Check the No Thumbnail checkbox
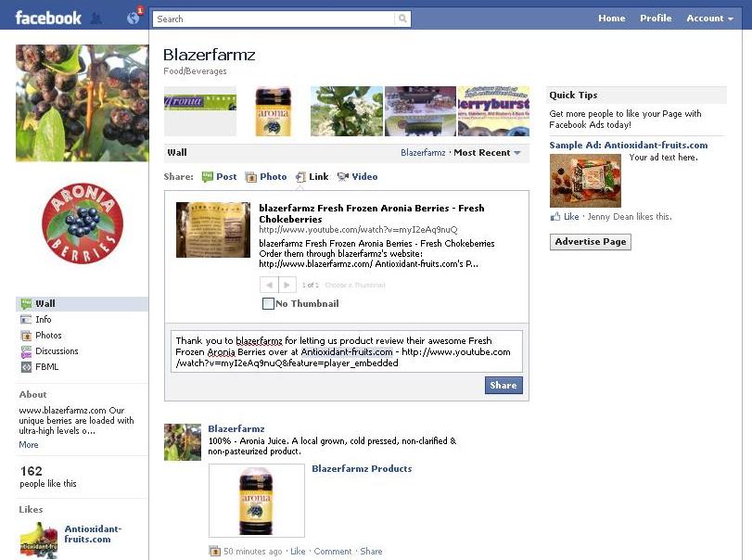This screenshot has height=560, width=752. point(268,303)
